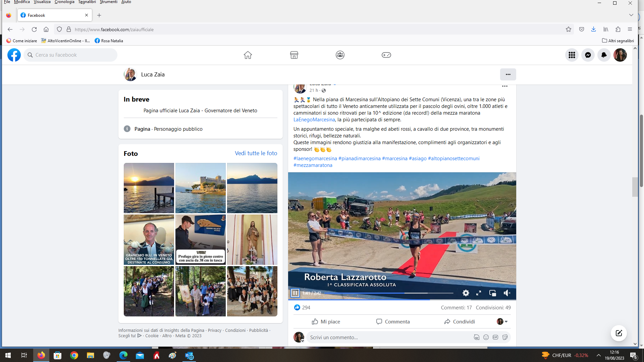Pause the video
644x362 pixels.
pyautogui.click(x=295, y=293)
